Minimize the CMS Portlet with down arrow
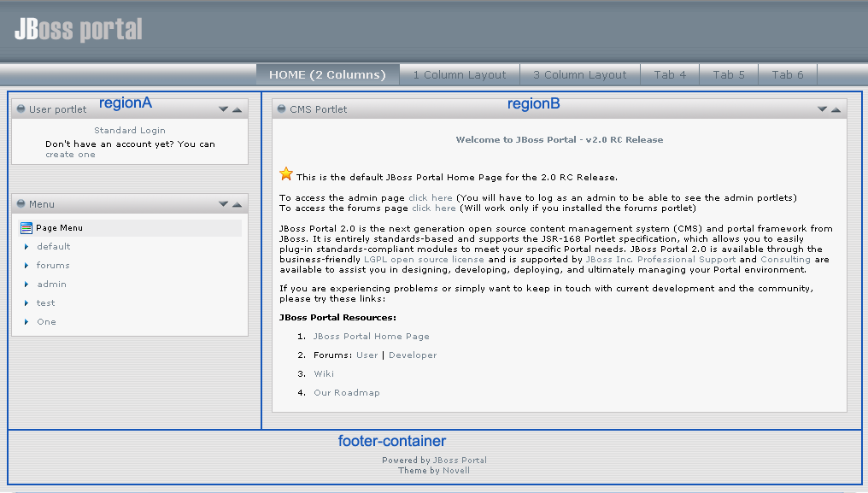 822,109
